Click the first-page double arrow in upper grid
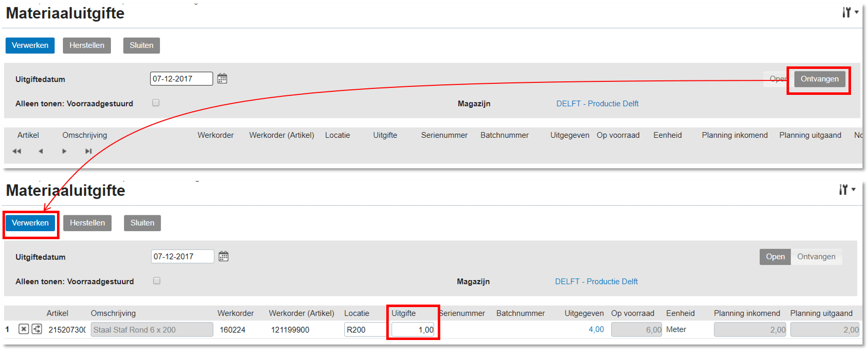 (x=16, y=151)
